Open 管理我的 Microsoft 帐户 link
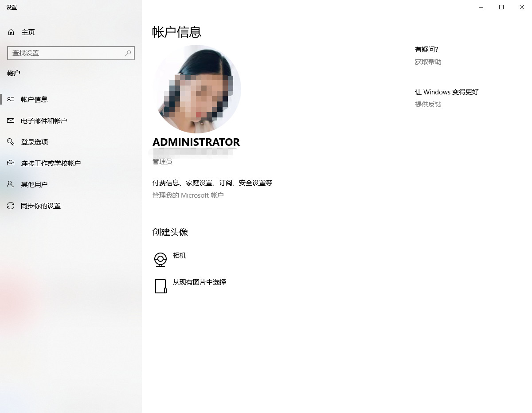 click(x=188, y=195)
